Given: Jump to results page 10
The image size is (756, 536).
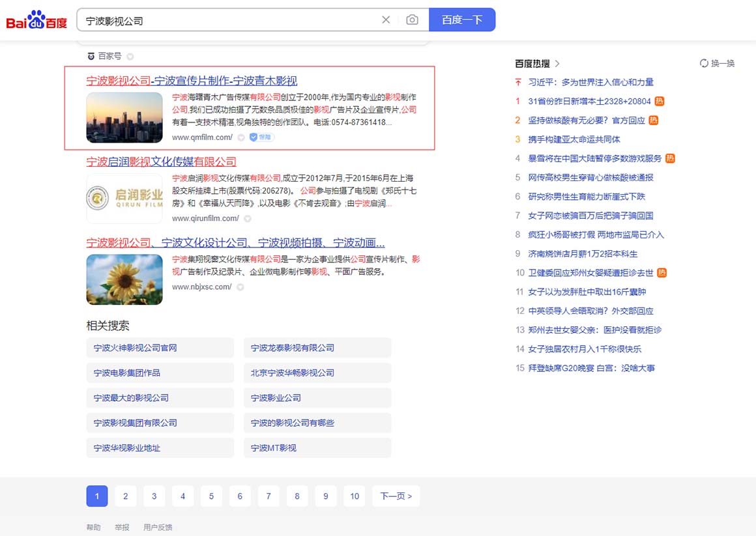Looking at the screenshot, I should pyautogui.click(x=354, y=496).
